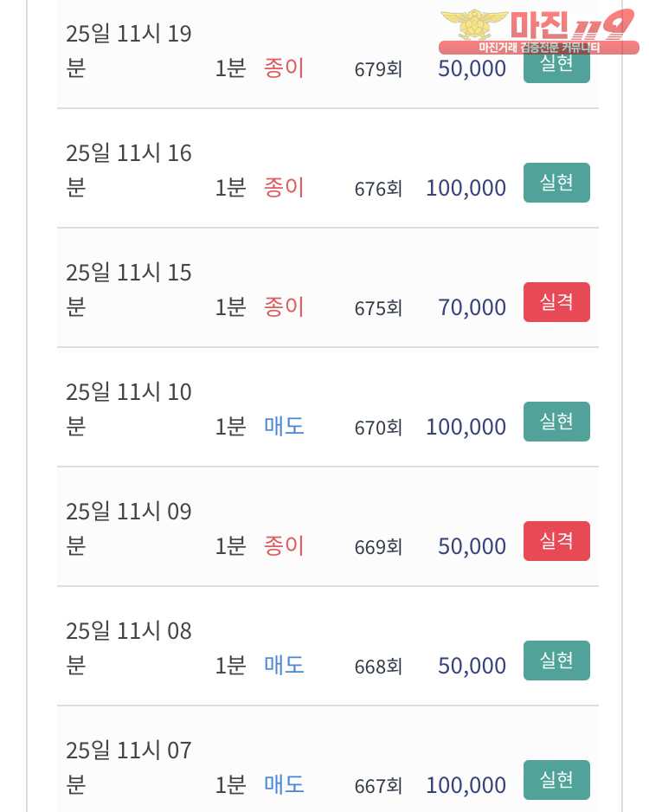Viewport: 649px width, 812px height.
Task: Select the 종이 label in the 669회 row
Action: 284,545
